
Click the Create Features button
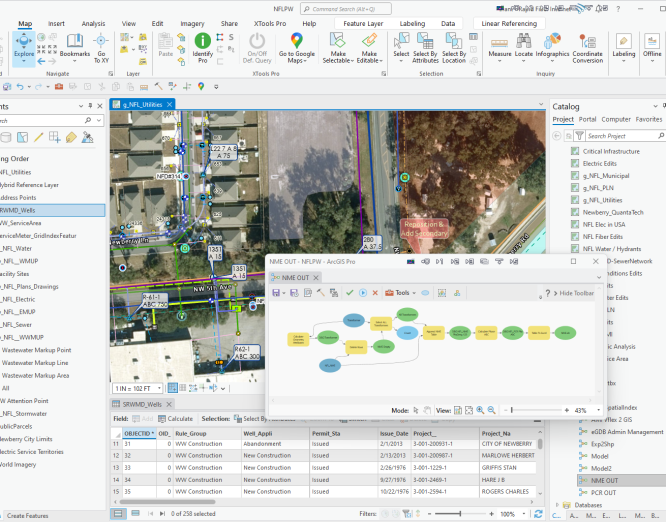[27, 516]
